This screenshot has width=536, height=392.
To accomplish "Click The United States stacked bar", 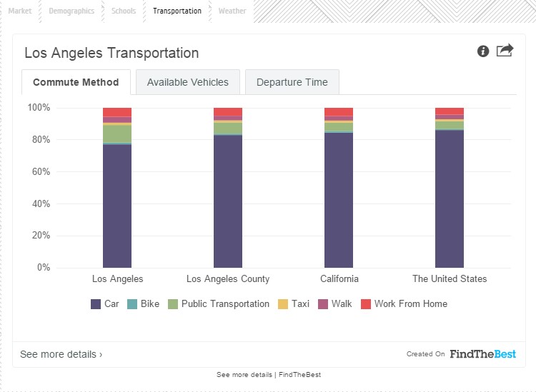I will pyautogui.click(x=450, y=200).
